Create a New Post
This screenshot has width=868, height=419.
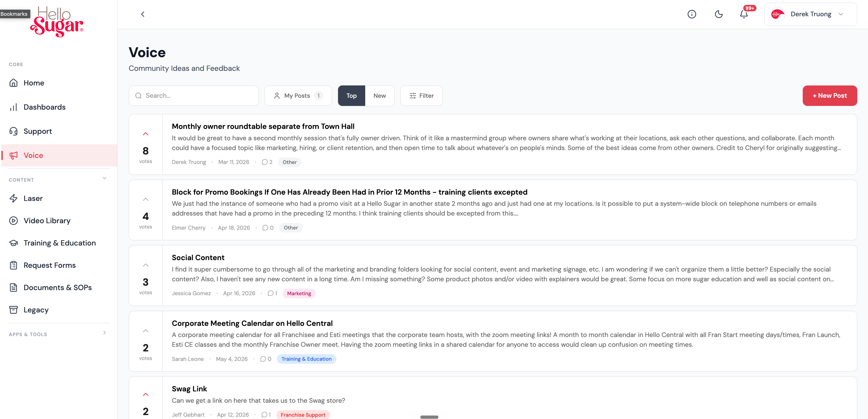tap(830, 96)
